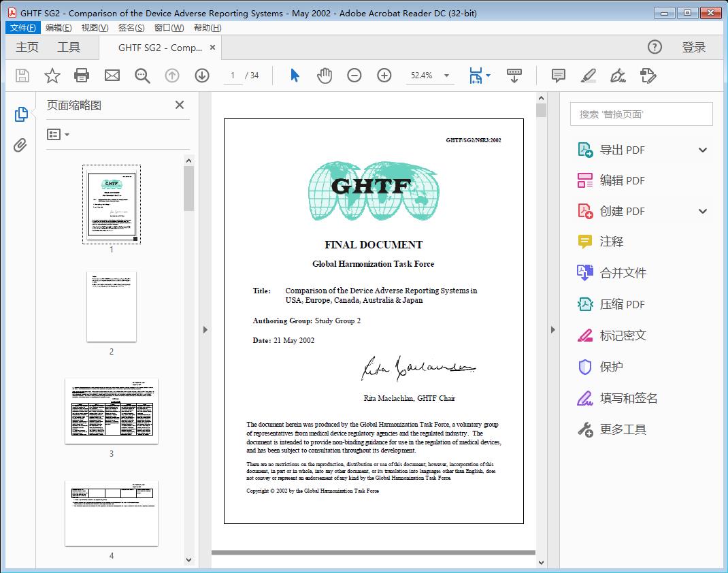Add a sticky note comment
728x573 pixels.
(x=558, y=76)
